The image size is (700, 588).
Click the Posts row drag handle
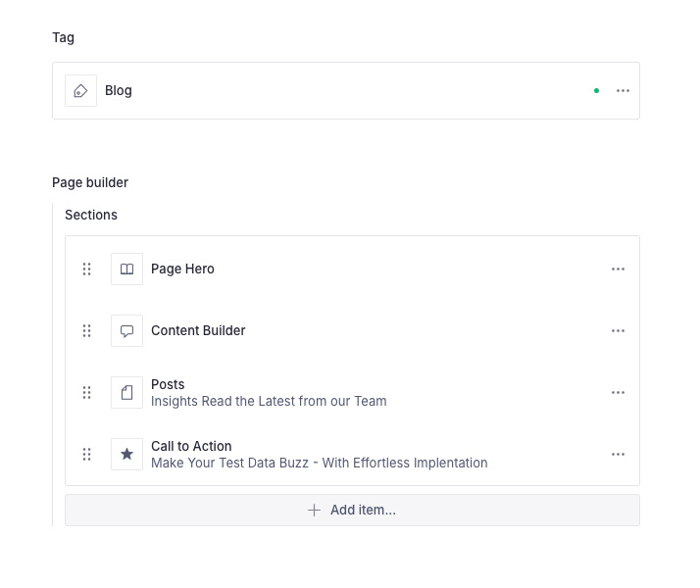coord(86,392)
